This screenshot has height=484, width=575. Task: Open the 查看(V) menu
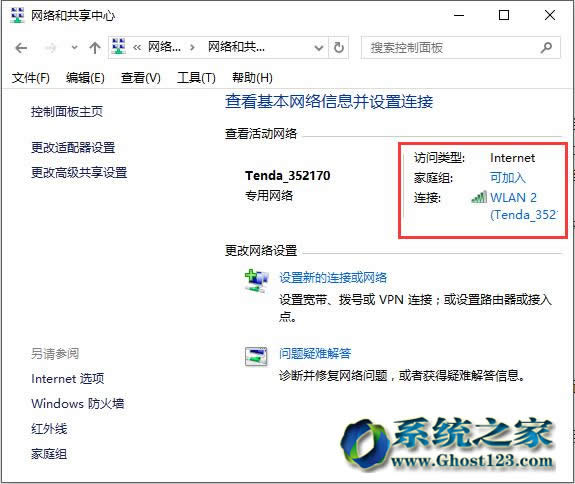point(141,78)
